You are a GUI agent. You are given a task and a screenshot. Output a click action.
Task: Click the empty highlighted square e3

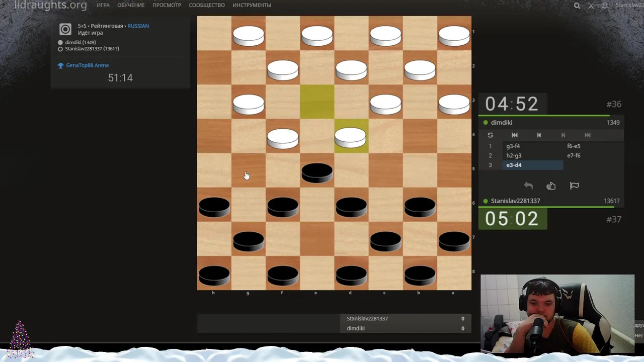coord(317,102)
